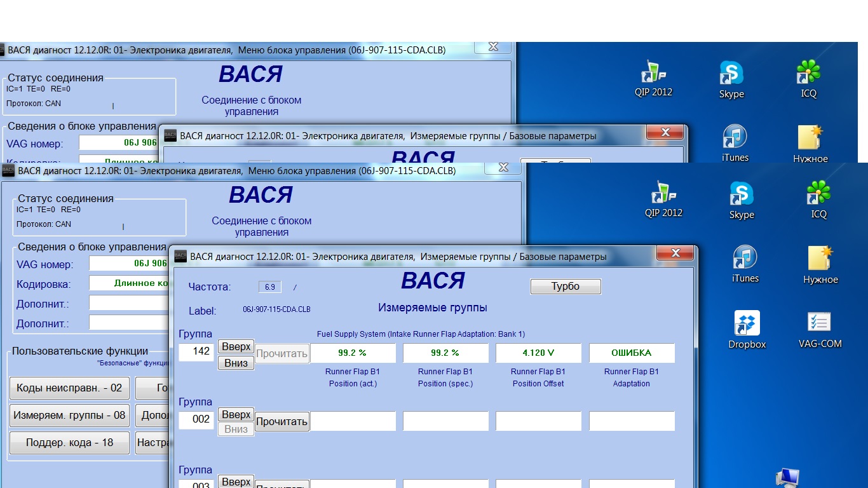Screen dimensions: 868x488
Task: Open Коды неисправн. - 02 function
Action: point(69,388)
